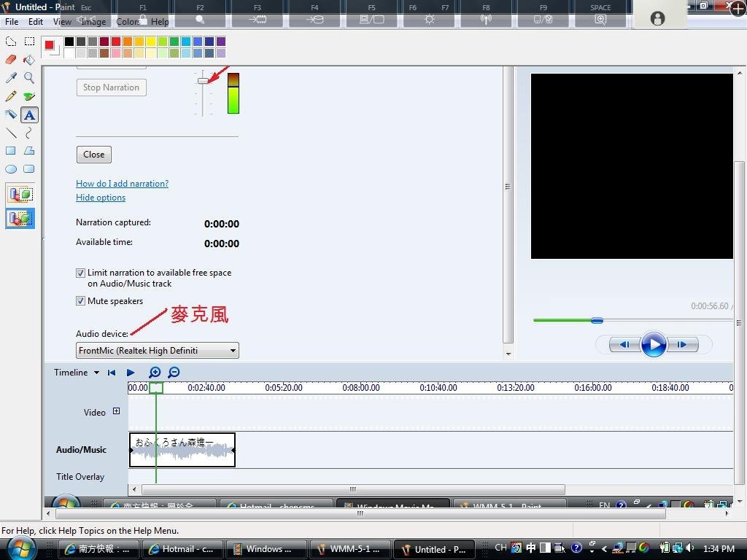The height and width of the screenshot is (560, 747).
Task: Click the 中 input mode icon
Action: tap(531, 548)
